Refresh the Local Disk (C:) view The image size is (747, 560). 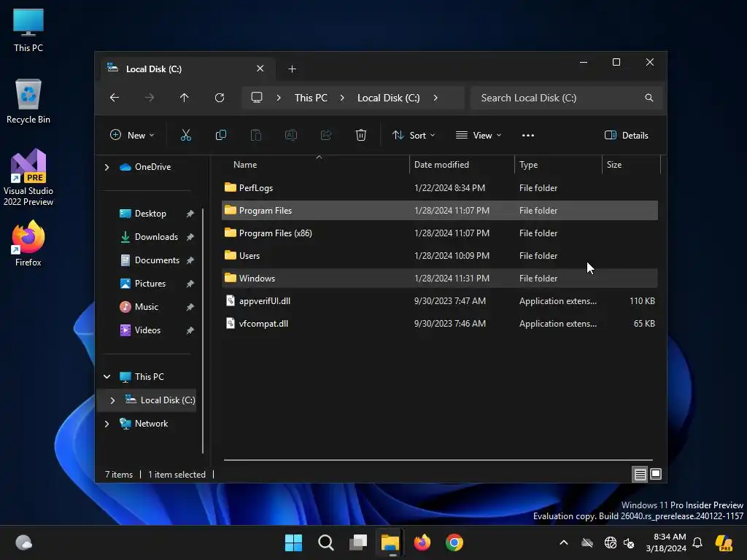tap(219, 98)
